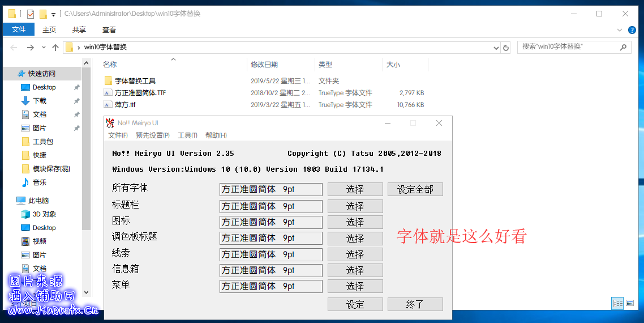Click the properties quick access icon
Screen dimensions: 644x323
tap(31, 14)
